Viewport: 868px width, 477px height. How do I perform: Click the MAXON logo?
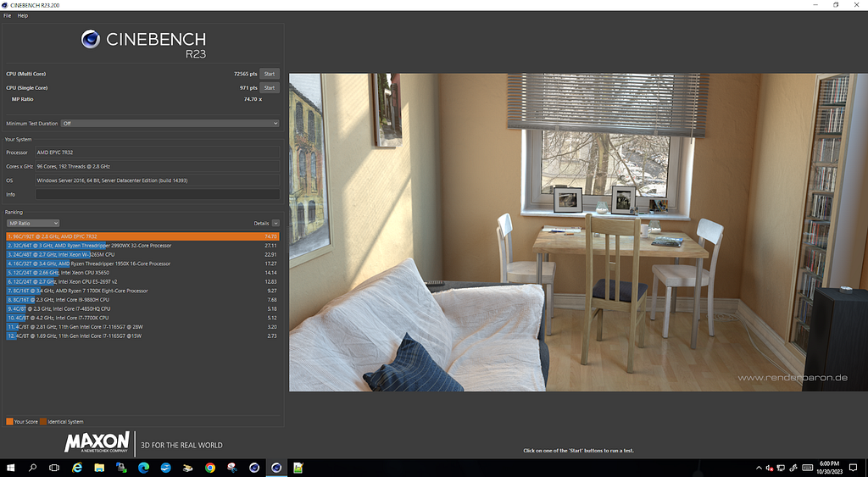click(x=97, y=442)
